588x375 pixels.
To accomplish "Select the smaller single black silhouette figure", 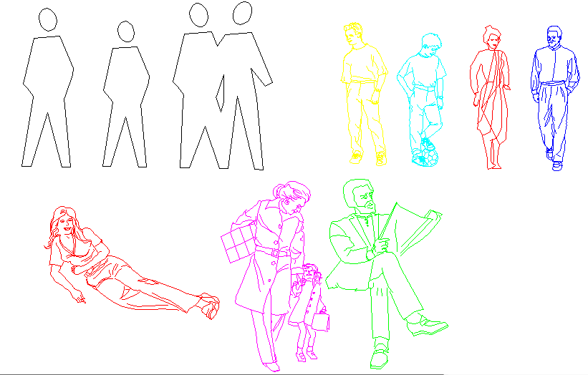I will tap(126, 94).
